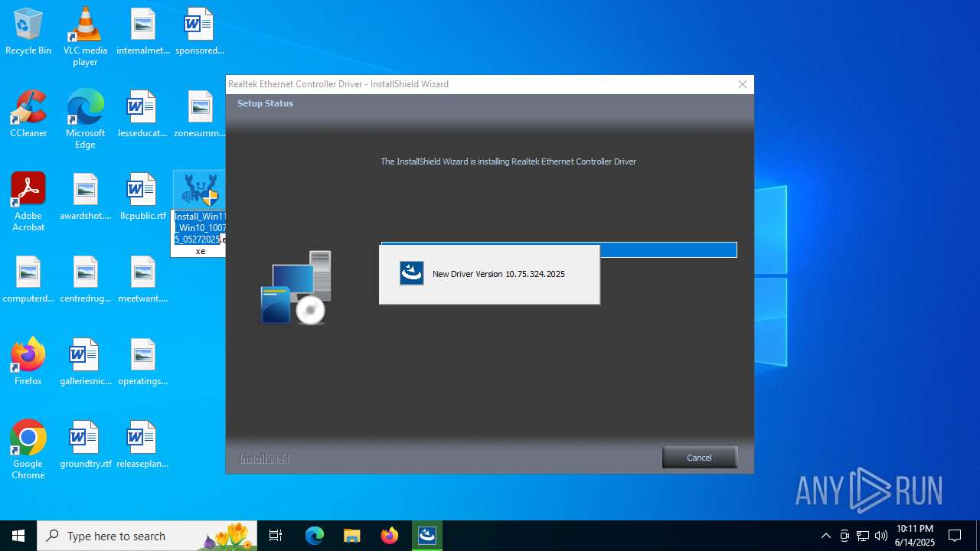Select awardshot... image file icon
The image size is (980, 551).
click(85, 197)
